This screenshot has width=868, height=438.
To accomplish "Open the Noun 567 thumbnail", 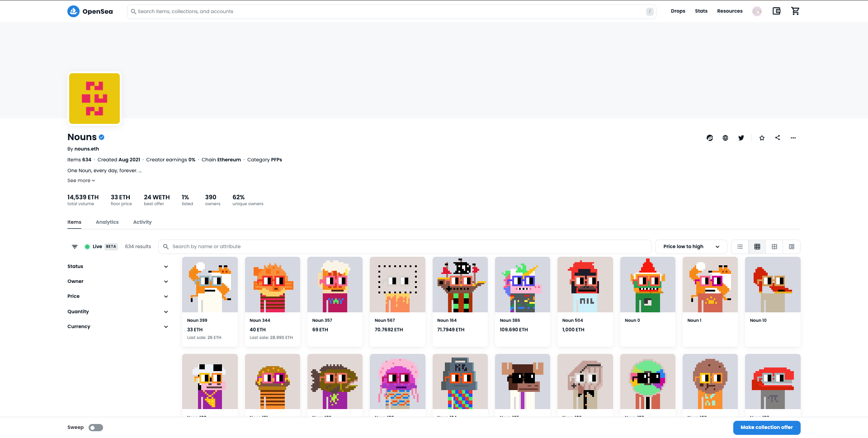I will click(x=397, y=285).
